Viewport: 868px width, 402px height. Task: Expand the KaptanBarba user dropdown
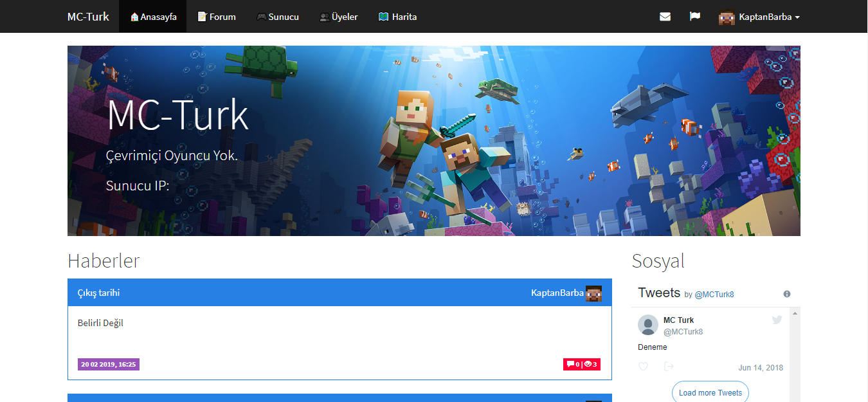pyautogui.click(x=770, y=17)
